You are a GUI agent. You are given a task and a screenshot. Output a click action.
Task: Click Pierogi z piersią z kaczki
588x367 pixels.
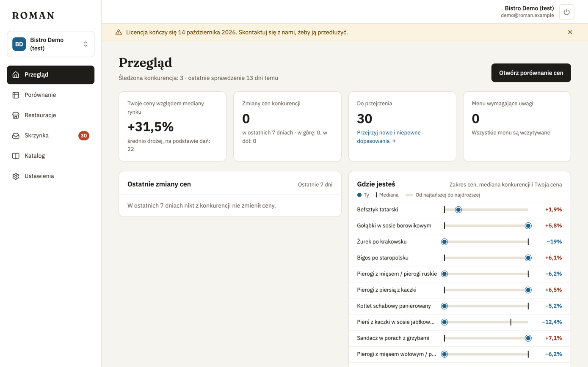[387, 290]
